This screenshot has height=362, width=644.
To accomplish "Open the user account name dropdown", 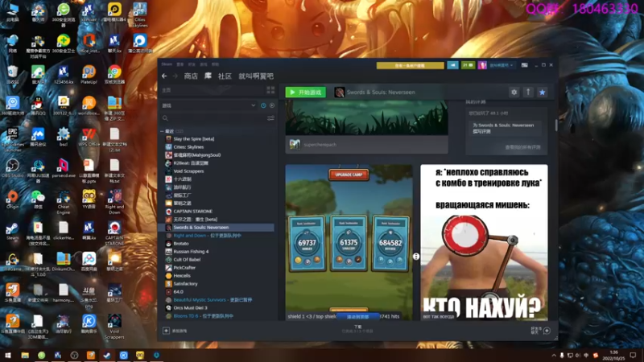I will click(x=501, y=65).
